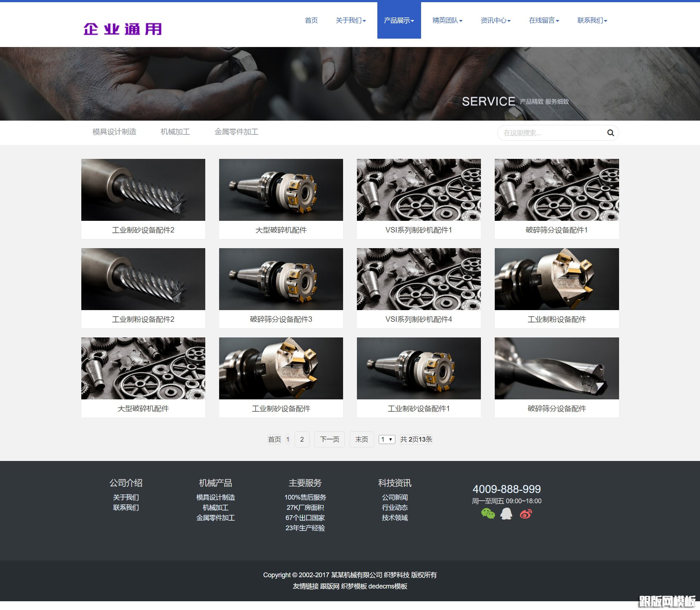Open footer 技术领域 link
This screenshot has height=610, width=700.
pyautogui.click(x=395, y=518)
